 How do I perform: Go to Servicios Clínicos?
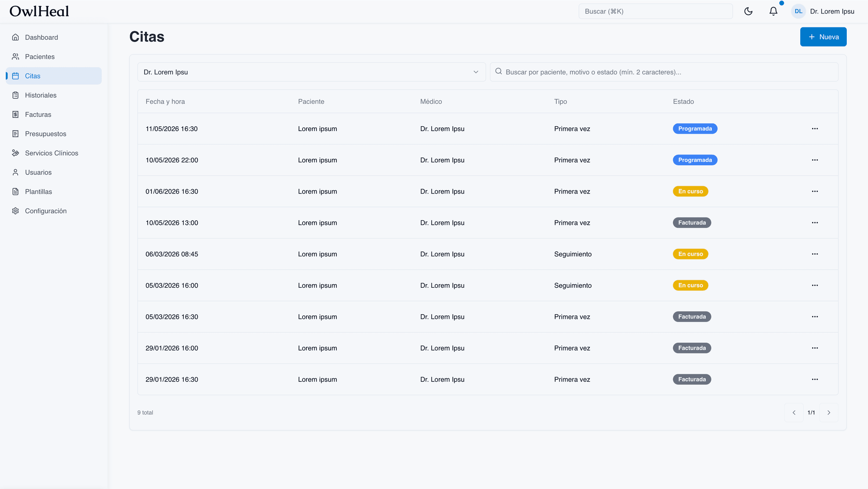pyautogui.click(x=54, y=153)
